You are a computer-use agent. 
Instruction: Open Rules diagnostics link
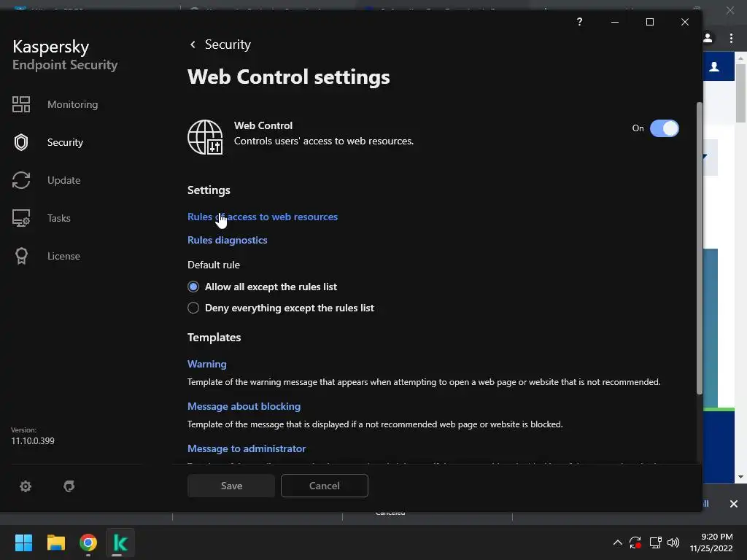(x=228, y=240)
